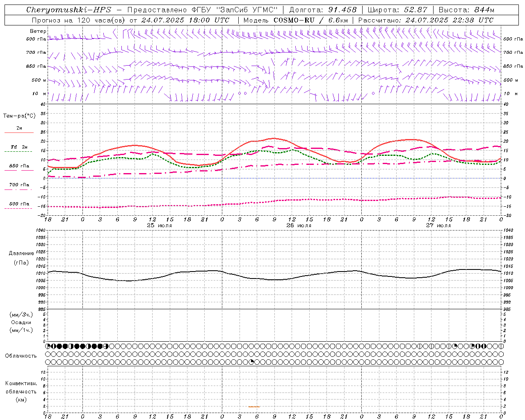The image size is (525, 420).
Task: Click the 25 июля date label
Action: (160, 226)
